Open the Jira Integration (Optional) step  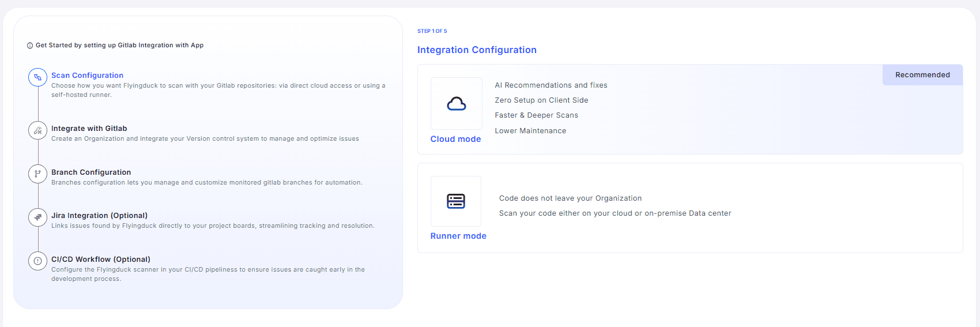click(x=99, y=216)
